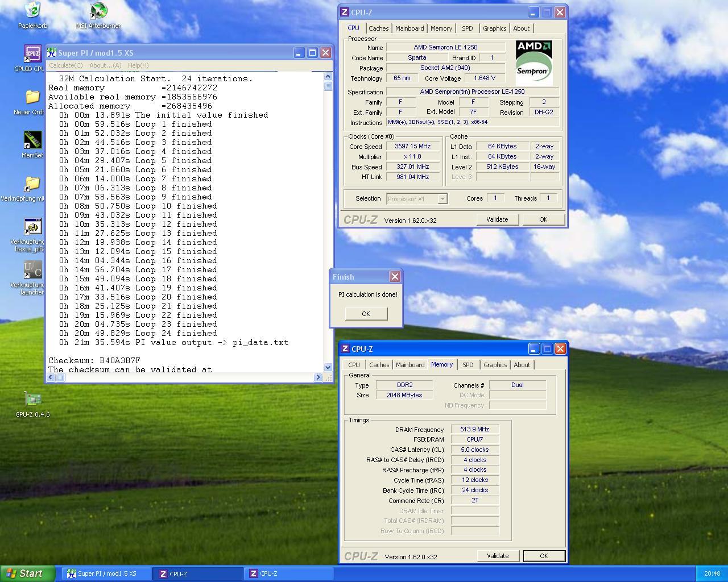Switch to Graphics tab in lower CPU-Z
Image resolution: width=728 pixels, height=582 pixels.
click(495, 365)
